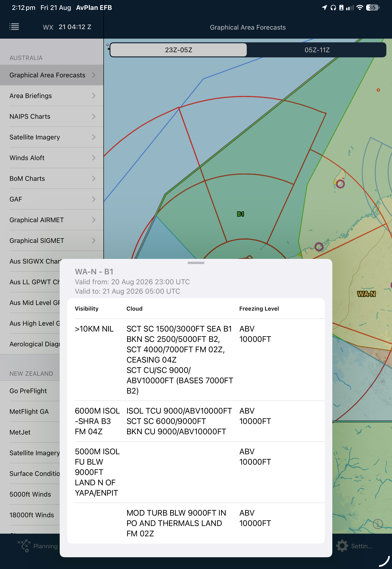Open Area Briefings

point(51,96)
